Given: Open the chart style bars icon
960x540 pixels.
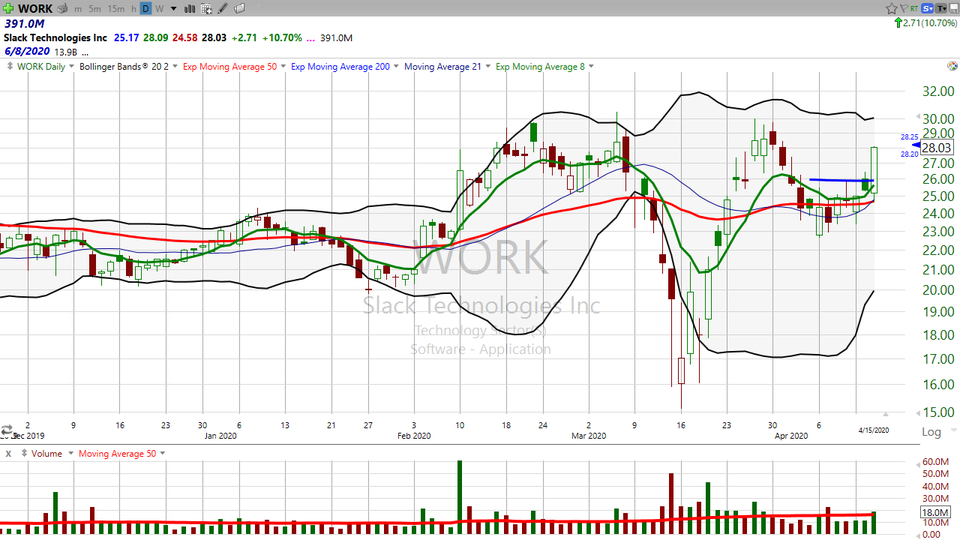Looking at the screenshot, I should click(190, 9).
